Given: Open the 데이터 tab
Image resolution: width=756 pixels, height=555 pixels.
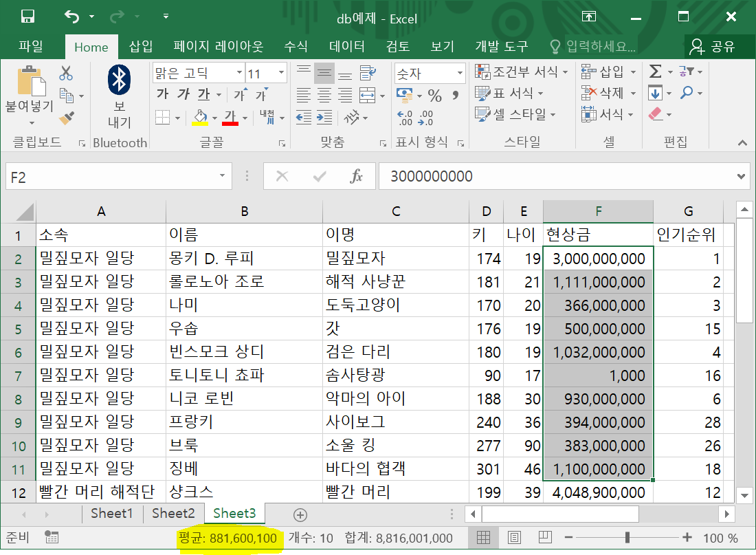Looking at the screenshot, I should pyautogui.click(x=346, y=46).
